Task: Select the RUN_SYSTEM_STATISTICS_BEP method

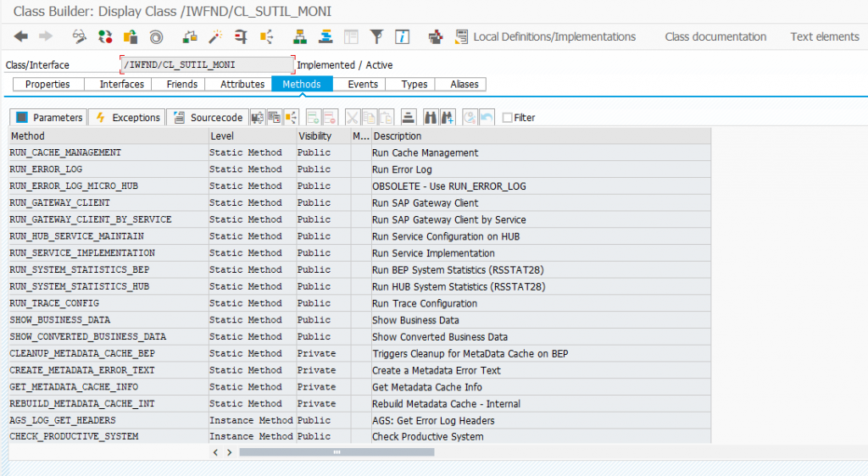Action: click(79, 269)
